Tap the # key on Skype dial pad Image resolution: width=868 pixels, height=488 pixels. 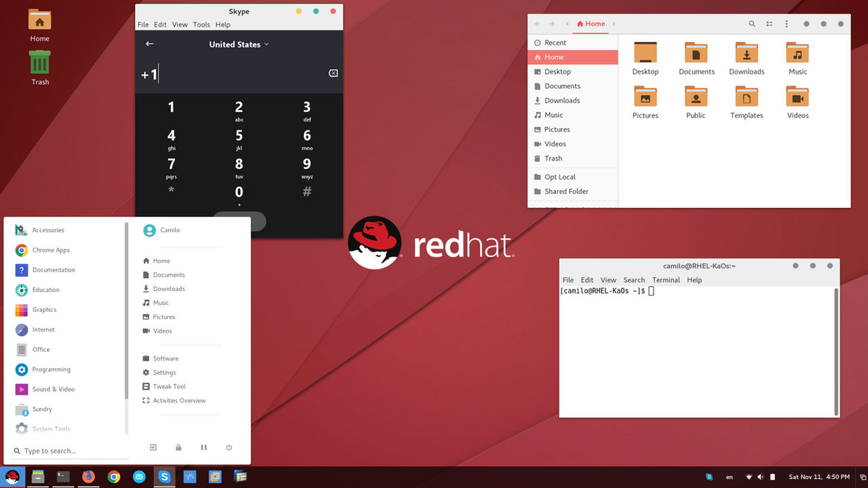[307, 192]
